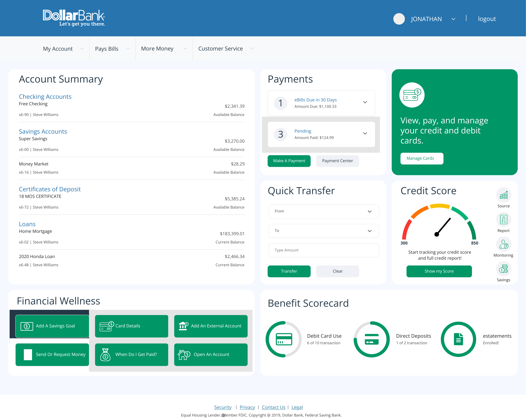Click the Source chart icon
The height and width of the screenshot is (420, 526).
(503, 195)
